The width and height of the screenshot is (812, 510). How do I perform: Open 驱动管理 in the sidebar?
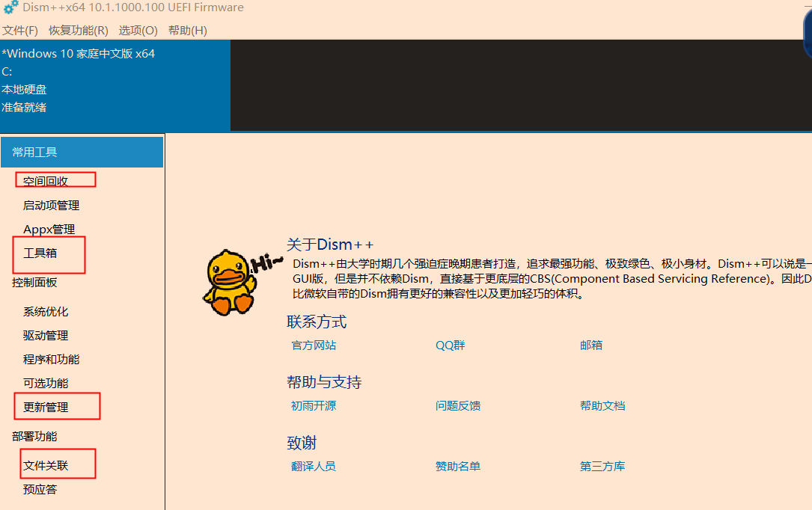click(46, 335)
